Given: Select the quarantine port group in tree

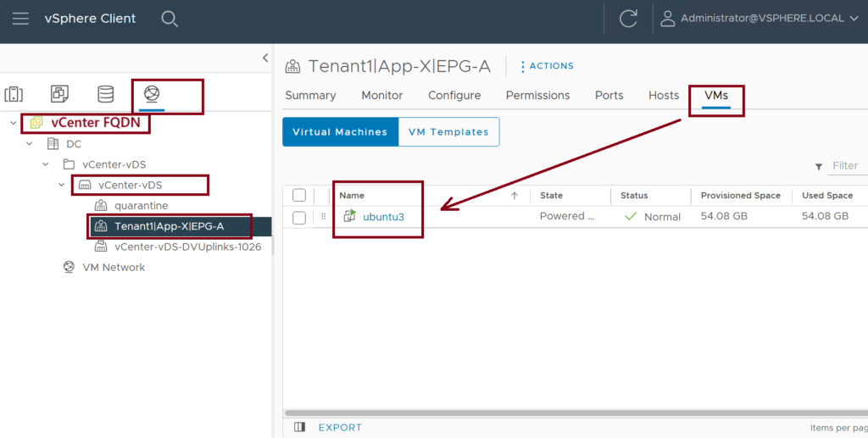Looking at the screenshot, I should [x=142, y=205].
